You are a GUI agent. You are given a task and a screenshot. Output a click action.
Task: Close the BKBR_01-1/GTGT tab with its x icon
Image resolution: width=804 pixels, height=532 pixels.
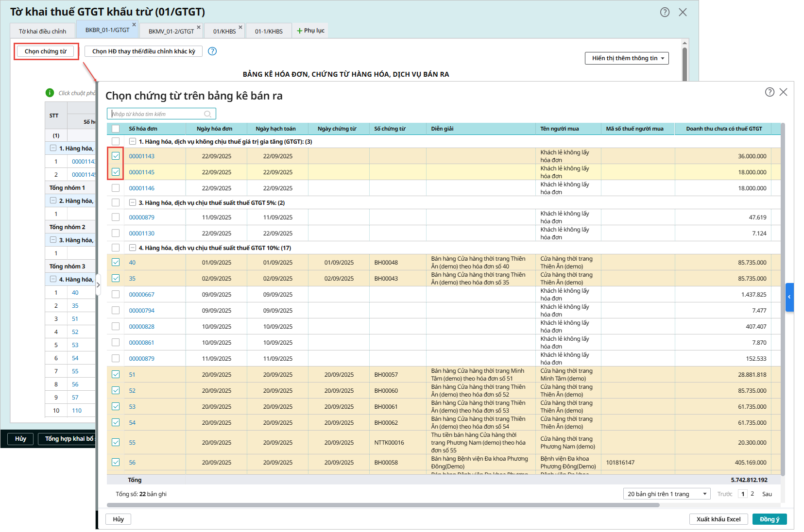134,25
